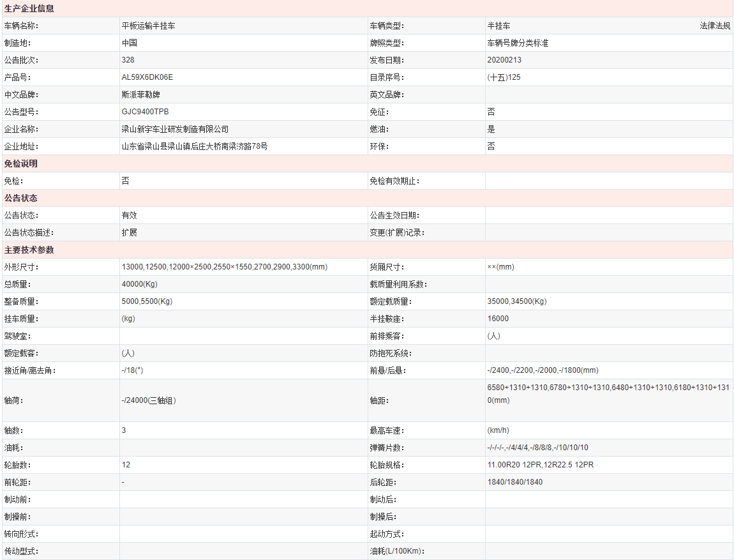The height and width of the screenshot is (560, 734).
Task: Click the company address value
Action: click(195, 146)
